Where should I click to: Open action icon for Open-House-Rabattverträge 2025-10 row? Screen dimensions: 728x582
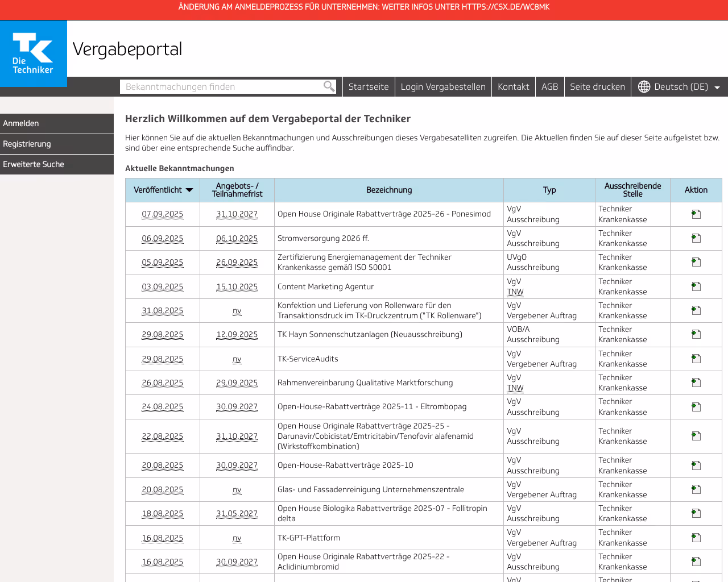pyautogui.click(x=696, y=465)
